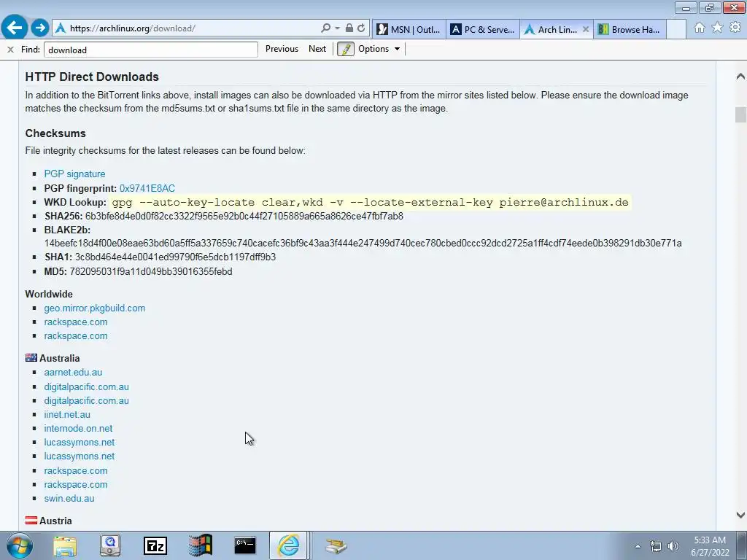Screen dimensions: 747x560
Task: Open the volume speaker tray icon
Action: click(673, 546)
